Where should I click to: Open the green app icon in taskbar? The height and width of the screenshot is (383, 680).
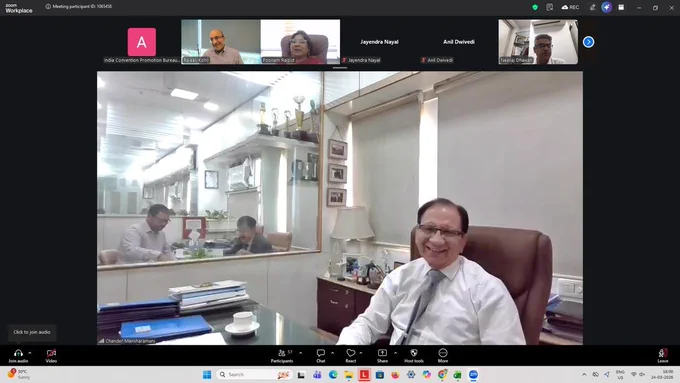coord(458,375)
